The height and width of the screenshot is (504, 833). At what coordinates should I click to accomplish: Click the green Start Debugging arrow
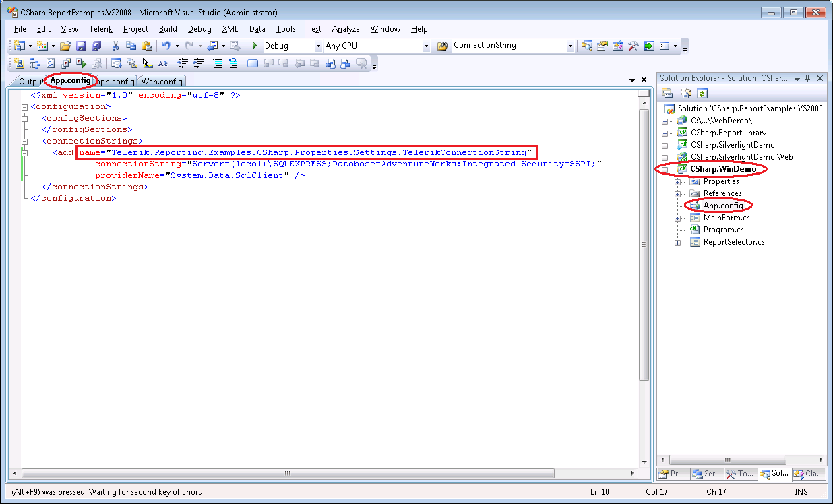(x=255, y=46)
